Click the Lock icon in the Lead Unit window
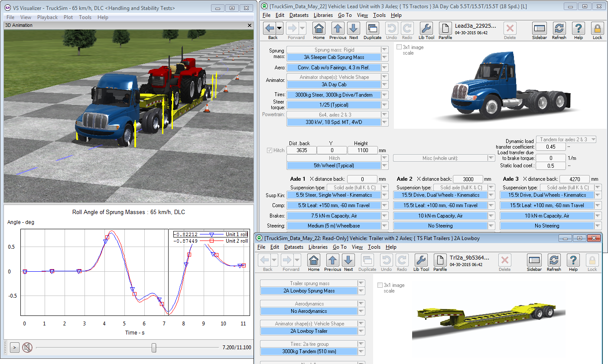This screenshot has height=364, width=608. click(x=597, y=29)
